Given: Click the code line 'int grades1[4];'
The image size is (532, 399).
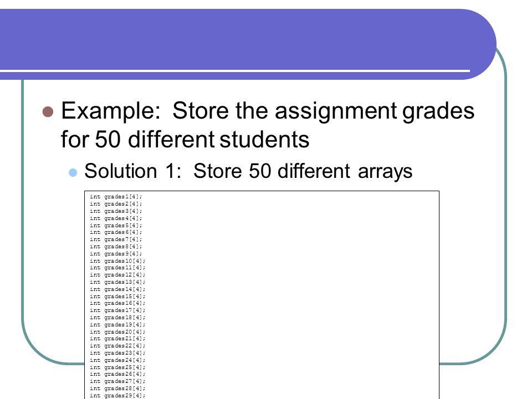Looking at the screenshot, I should [116, 196].
